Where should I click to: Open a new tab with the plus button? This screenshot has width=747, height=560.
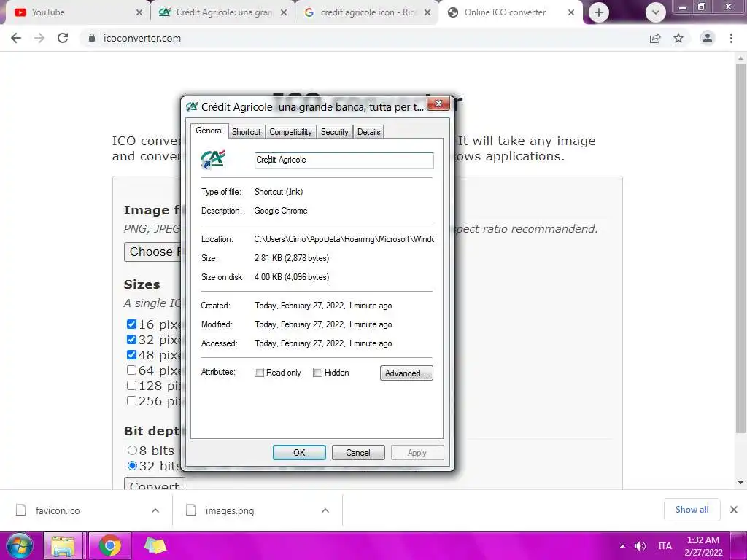coord(599,12)
